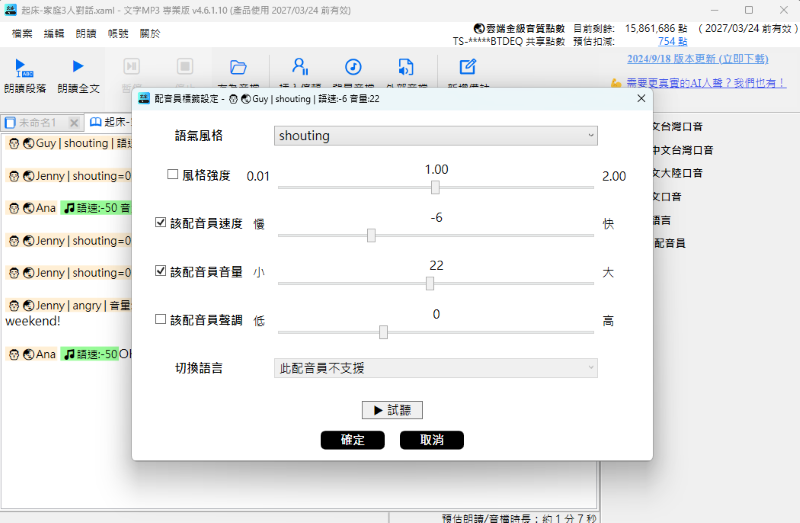
Task: Open the 檔案 menu
Action: pos(21,33)
